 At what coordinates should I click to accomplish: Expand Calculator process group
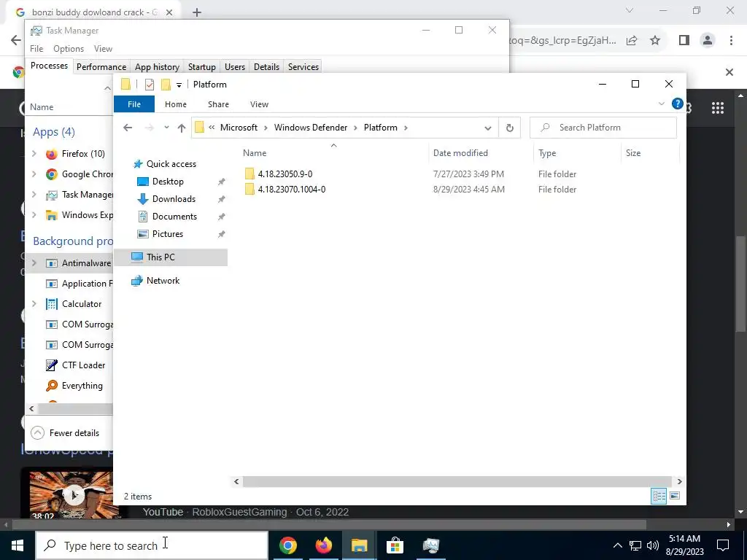(x=34, y=303)
